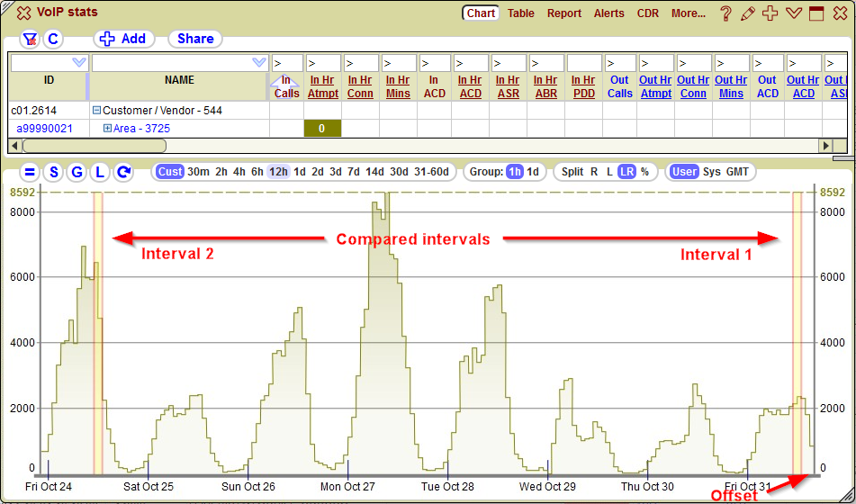This screenshot has height=504, width=856.
Task: Expand Area - 3725 row
Action: click(107, 129)
